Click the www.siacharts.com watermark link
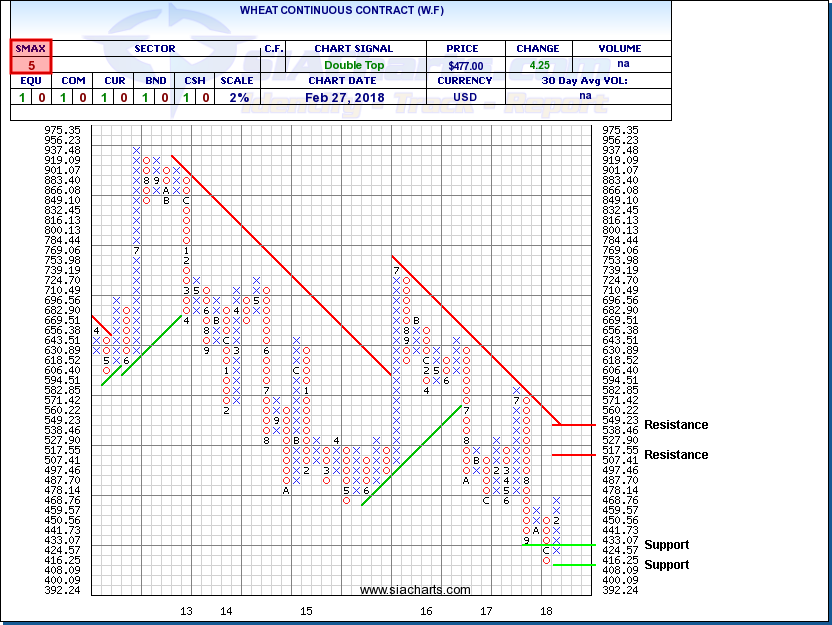 [x=414, y=590]
